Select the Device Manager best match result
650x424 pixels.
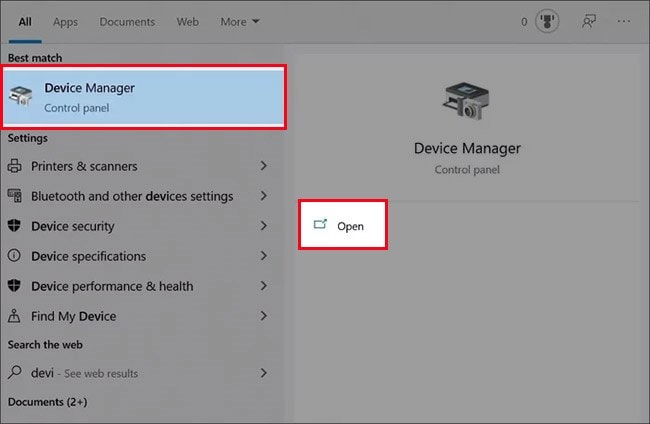point(145,97)
